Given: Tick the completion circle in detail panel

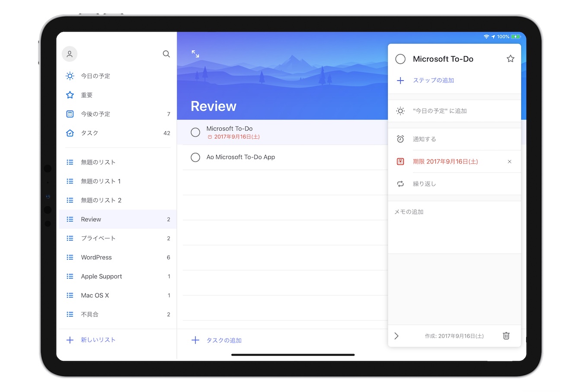Looking at the screenshot, I should tap(400, 59).
